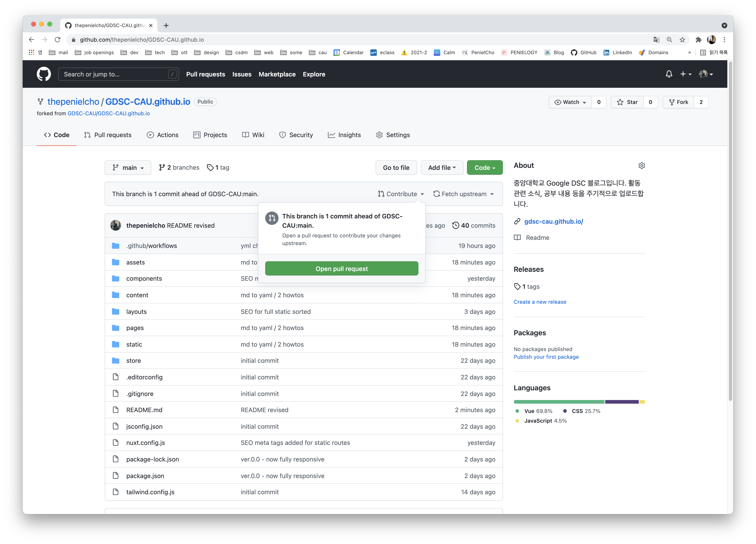
Task: Click the JavaScript segment of languages bar
Action: click(642, 402)
